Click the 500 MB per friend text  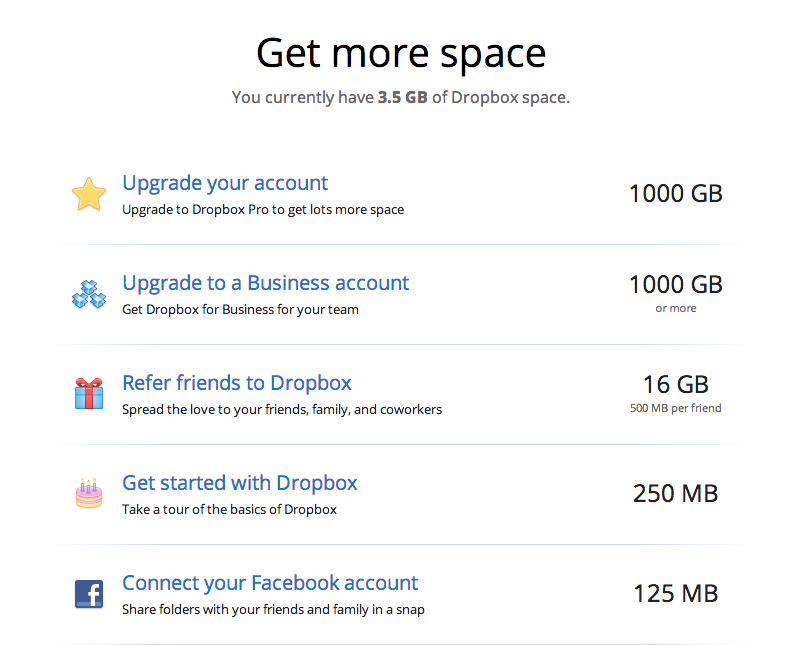(x=675, y=408)
